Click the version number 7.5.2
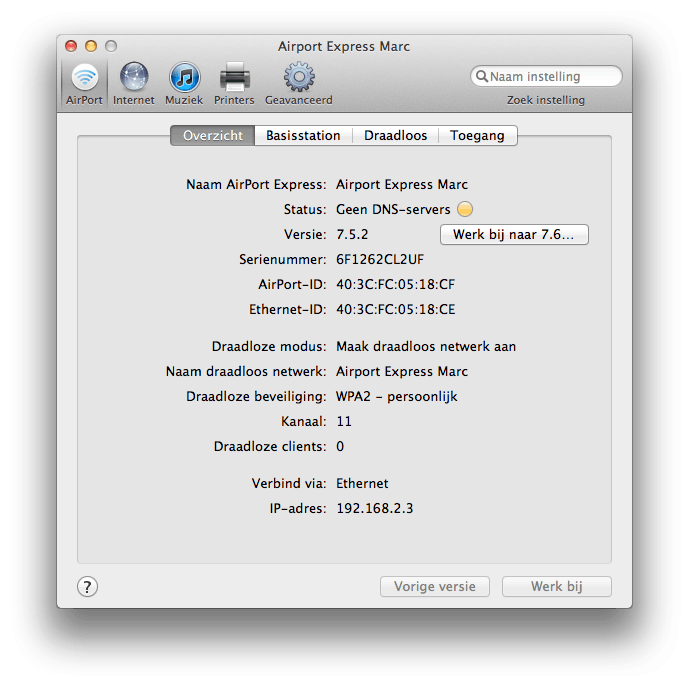 [352, 234]
